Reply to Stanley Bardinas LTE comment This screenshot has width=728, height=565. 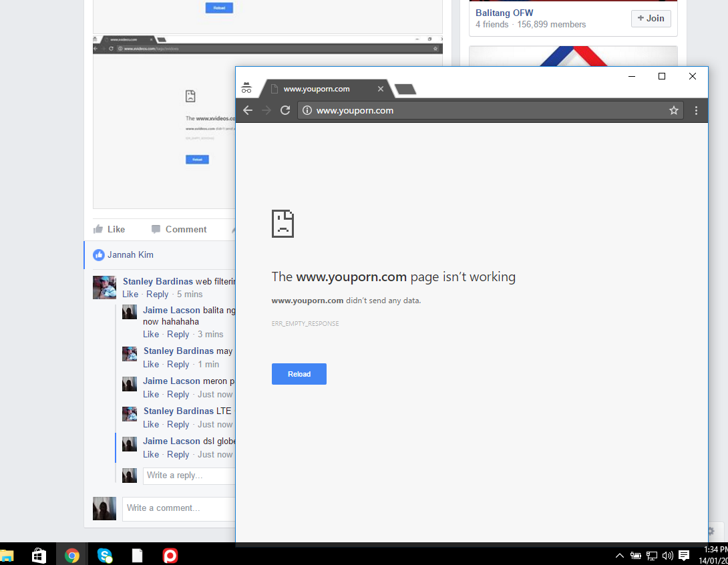[x=178, y=424]
